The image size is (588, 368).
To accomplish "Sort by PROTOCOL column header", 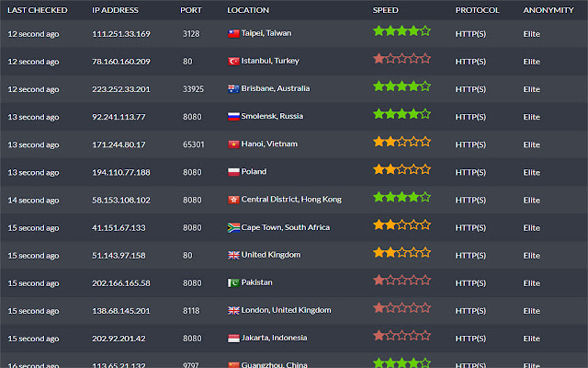I will [x=478, y=10].
